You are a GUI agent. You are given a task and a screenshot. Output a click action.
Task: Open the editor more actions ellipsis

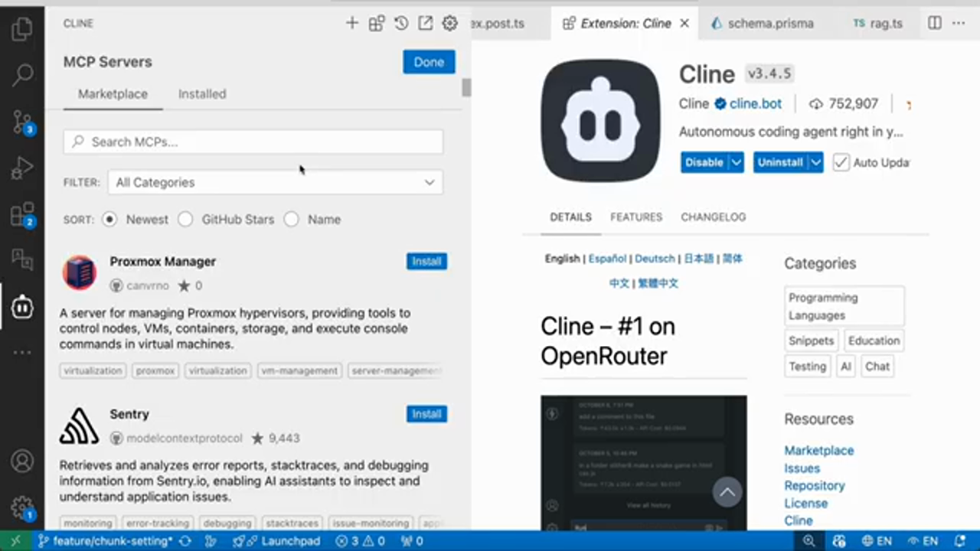(959, 23)
